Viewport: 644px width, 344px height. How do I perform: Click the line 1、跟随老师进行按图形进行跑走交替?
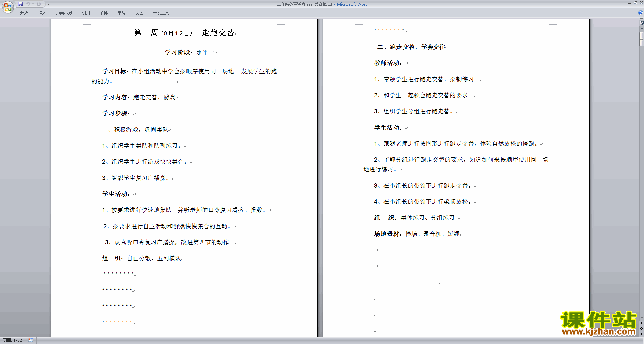457,144
